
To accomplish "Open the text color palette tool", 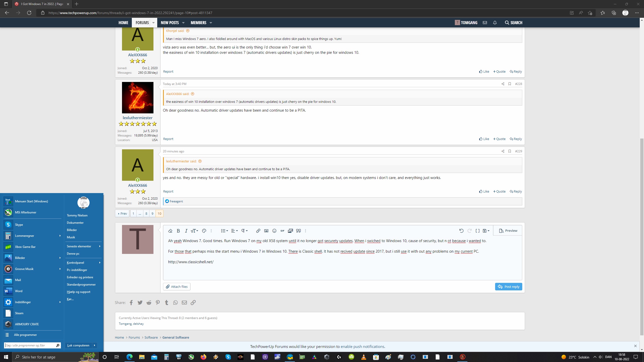I will pyautogui.click(x=204, y=231).
